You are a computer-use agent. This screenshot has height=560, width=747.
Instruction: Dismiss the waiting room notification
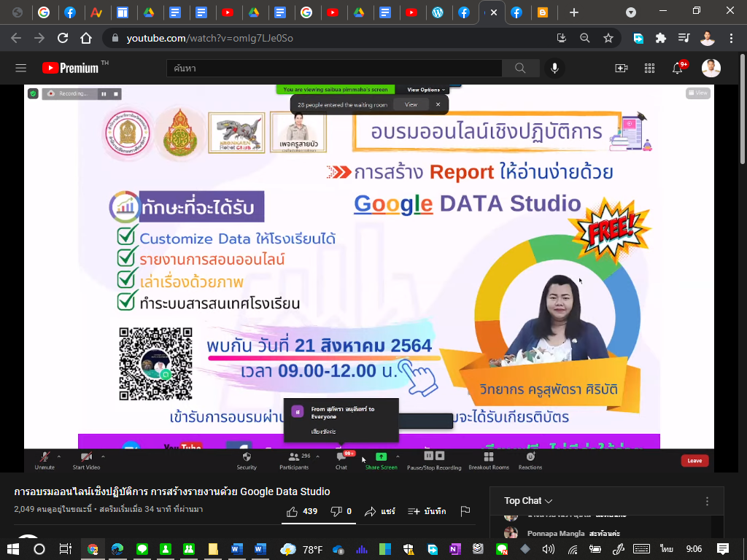click(438, 105)
